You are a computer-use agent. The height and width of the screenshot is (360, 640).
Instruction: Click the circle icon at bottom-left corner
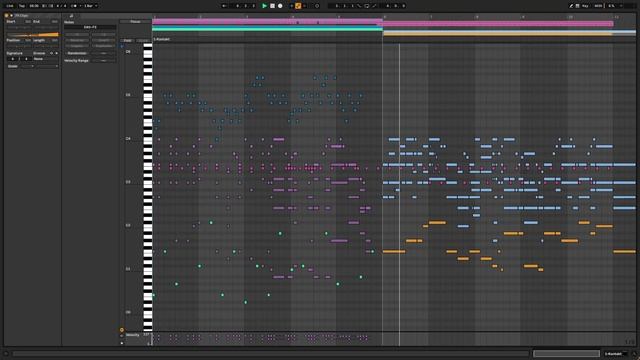6,354
